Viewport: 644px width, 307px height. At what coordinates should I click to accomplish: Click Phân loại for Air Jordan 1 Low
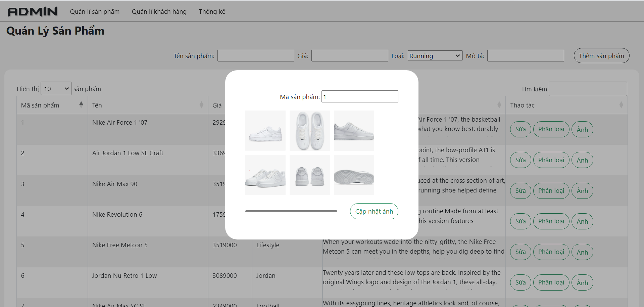551,160
